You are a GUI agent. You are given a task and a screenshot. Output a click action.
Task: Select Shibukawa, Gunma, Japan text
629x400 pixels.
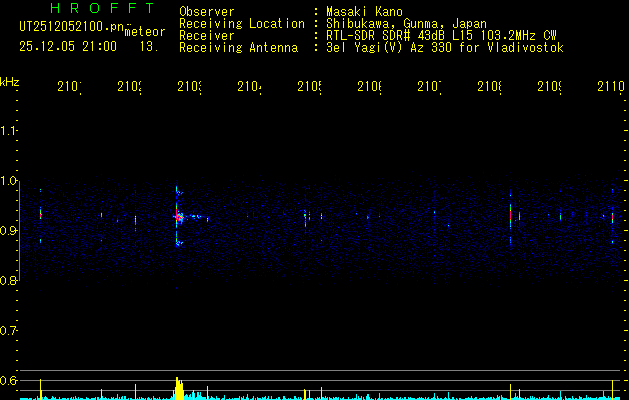click(406, 24)
